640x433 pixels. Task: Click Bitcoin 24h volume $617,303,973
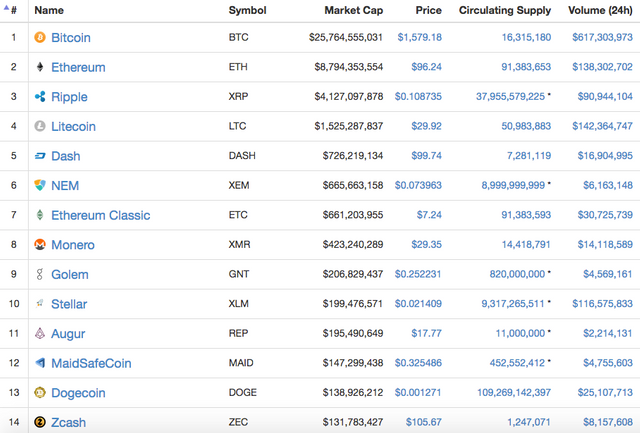click(602, 37)
